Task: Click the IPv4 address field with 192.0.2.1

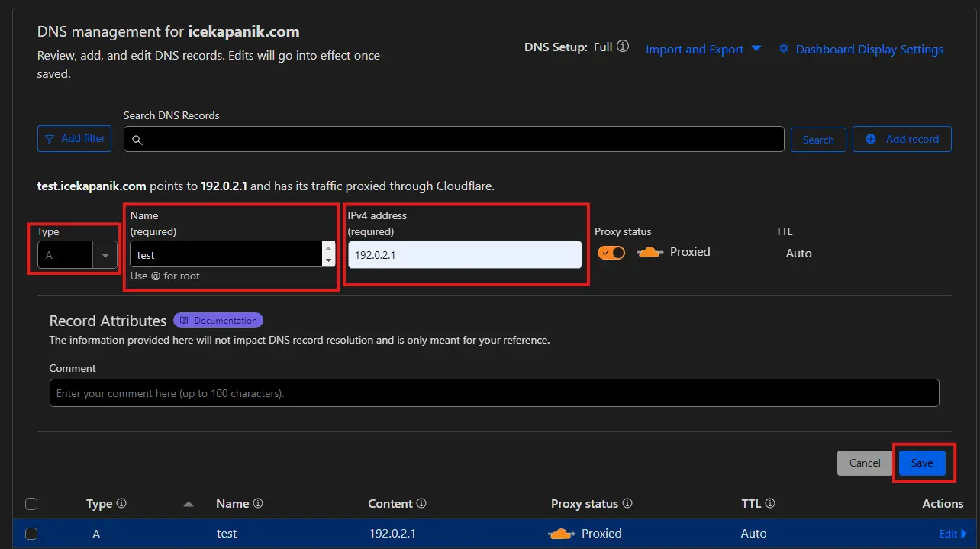Action: coord(465,255)
